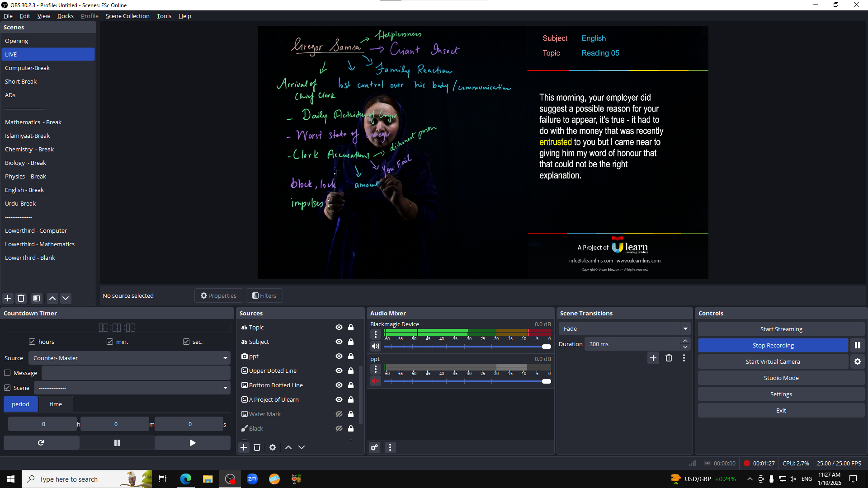868x488 pixels.
Task: Open File Explorer from the taskbar
Action: pyautogui.click(x=208, y=479)
